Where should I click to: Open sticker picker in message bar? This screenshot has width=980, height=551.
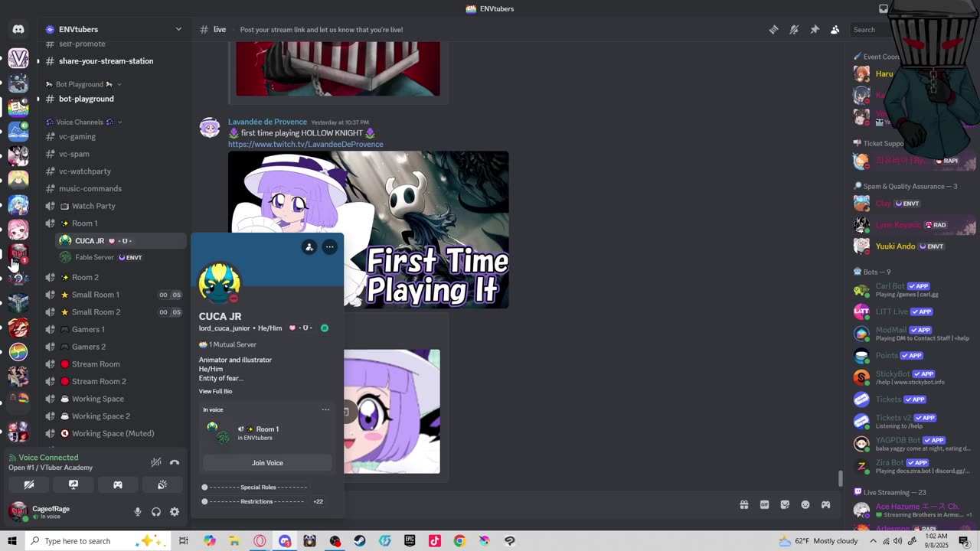click(785, 505)
